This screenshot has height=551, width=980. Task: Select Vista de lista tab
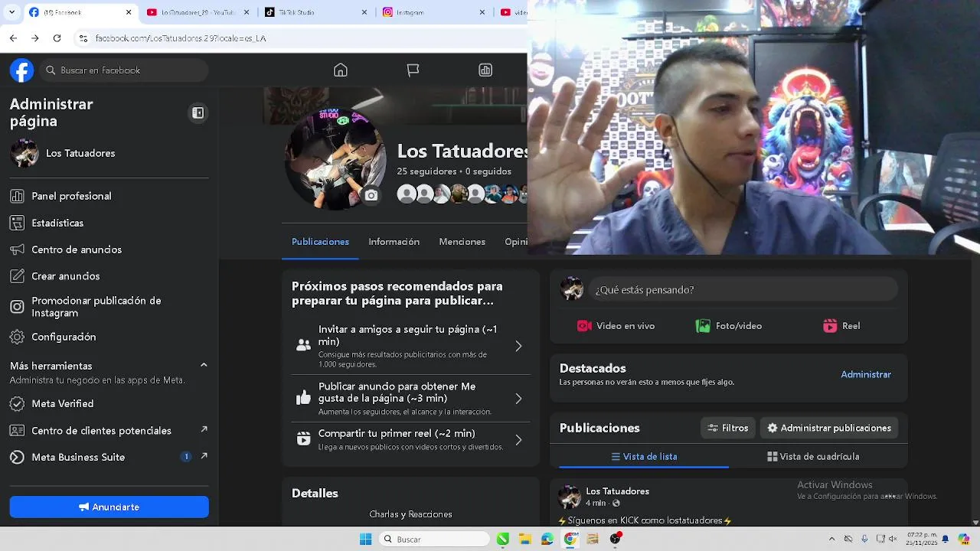[x=644, y=457]
